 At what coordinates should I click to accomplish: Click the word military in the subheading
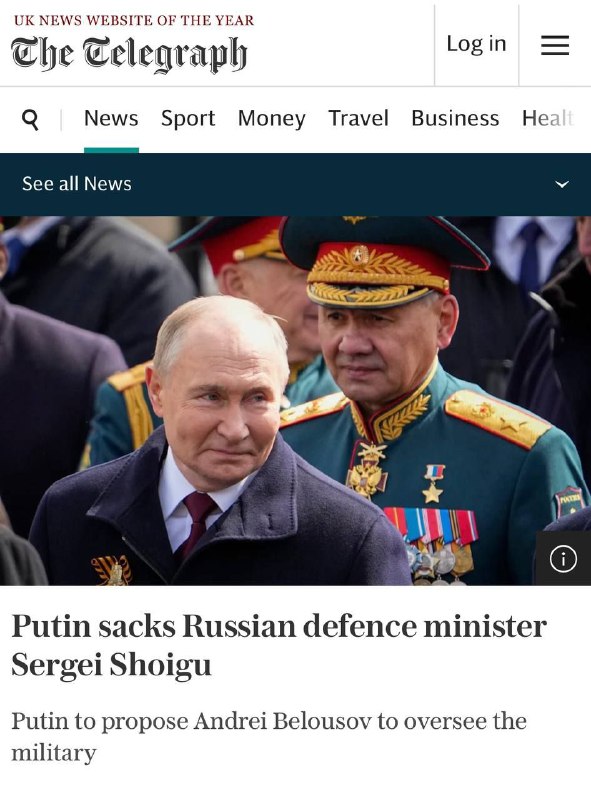point(54,753)
